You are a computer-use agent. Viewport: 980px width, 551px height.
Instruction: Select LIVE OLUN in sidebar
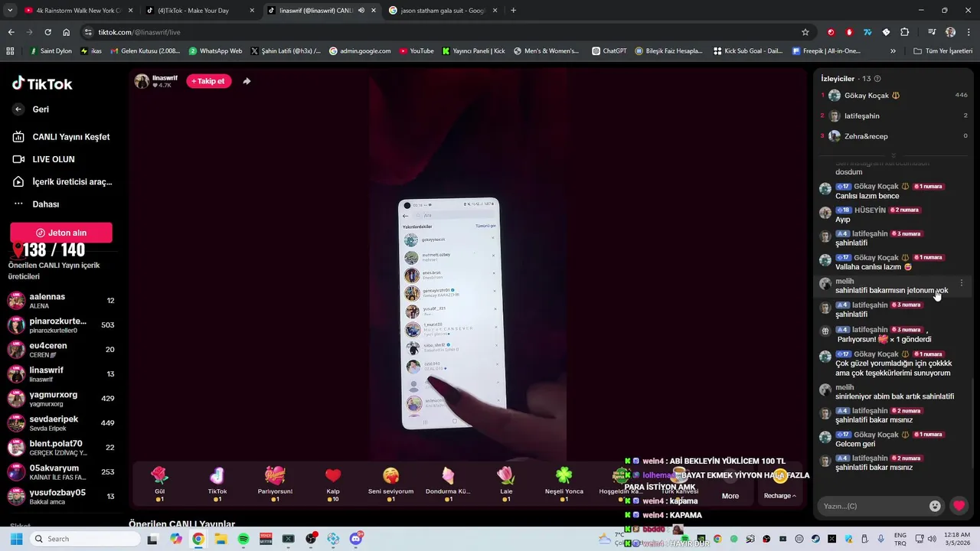point(44,159)
